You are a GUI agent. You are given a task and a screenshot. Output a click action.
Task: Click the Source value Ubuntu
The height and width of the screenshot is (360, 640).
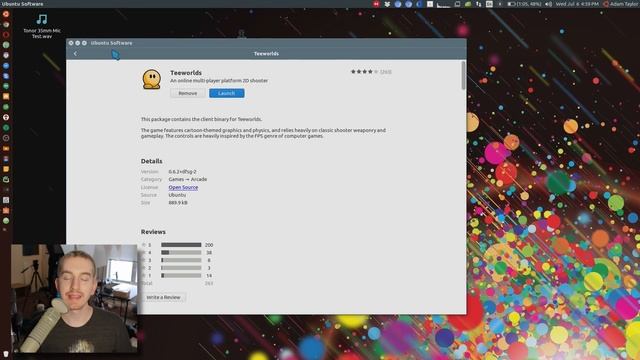tap(177, 195)
